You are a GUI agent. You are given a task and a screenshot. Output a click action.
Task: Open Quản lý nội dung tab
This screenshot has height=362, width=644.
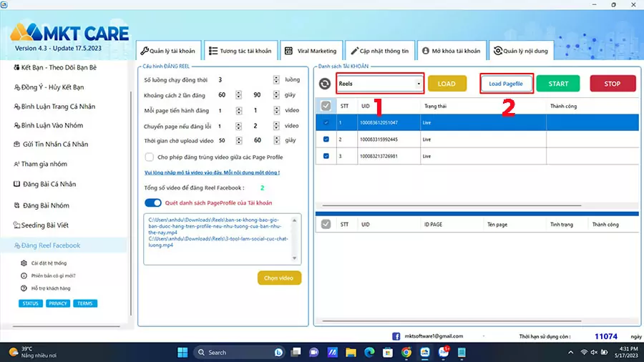[521, 51]
